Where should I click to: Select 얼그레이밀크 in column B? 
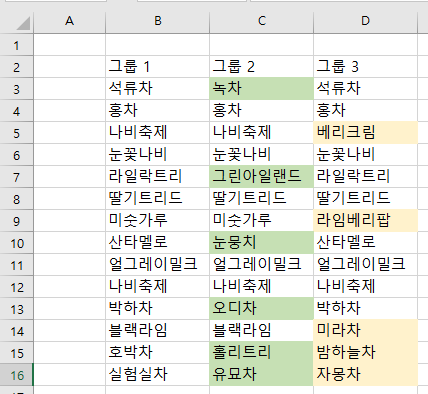coord(158,265)
